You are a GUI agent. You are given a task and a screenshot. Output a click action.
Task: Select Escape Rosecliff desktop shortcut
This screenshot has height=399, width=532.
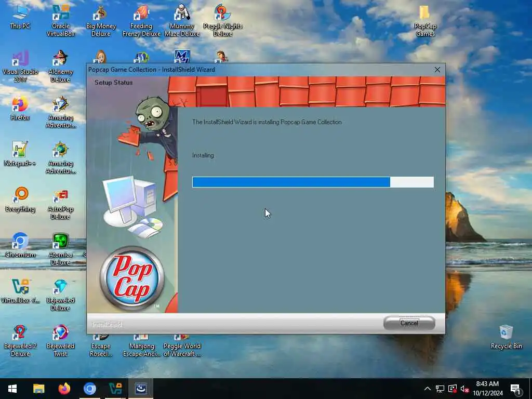[x=101, y=346]
